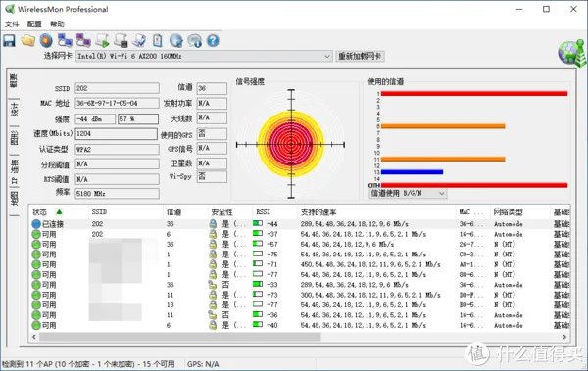Click the purple twin-computers toolbar icon
Screen dimensions: 588x371
coord(83,40)
